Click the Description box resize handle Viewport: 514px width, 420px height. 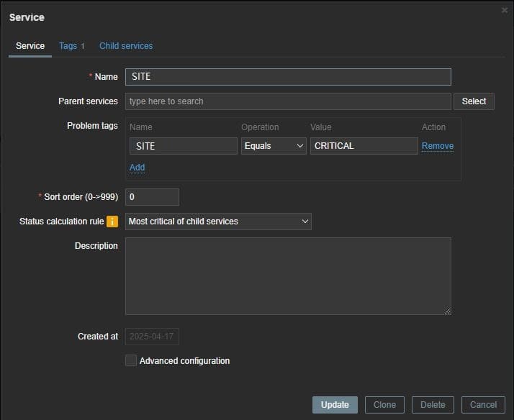[447, 311]
